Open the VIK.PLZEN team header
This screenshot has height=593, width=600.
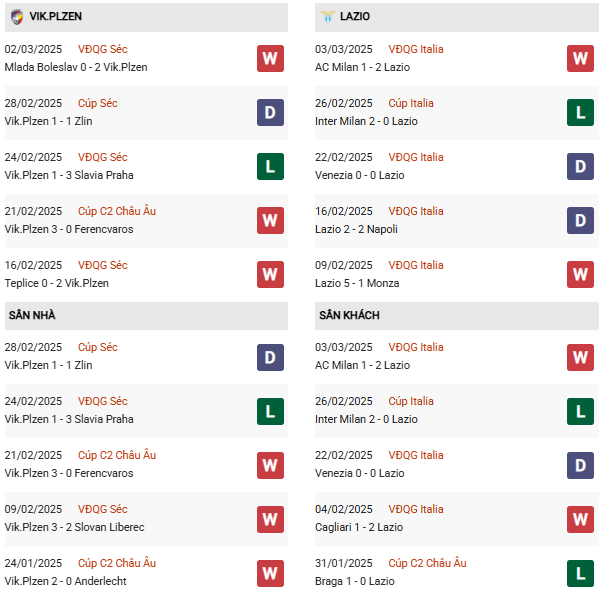tap(55, 17)
